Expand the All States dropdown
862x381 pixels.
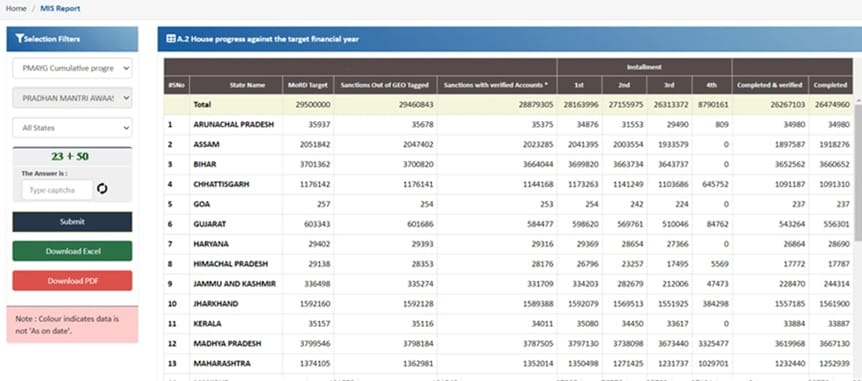[72, 128]
